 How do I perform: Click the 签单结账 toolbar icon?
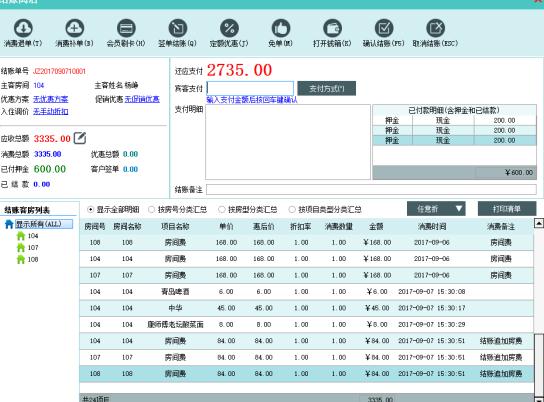point(178,28)
